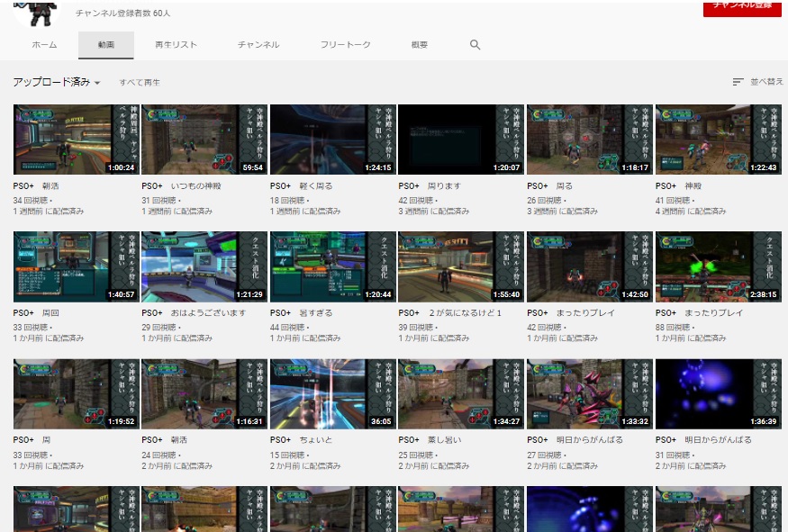Screen dimensions: 788x532
Task: Open the video title 'PSO+ いつもの神殿'
Action: tap(181, 185)
